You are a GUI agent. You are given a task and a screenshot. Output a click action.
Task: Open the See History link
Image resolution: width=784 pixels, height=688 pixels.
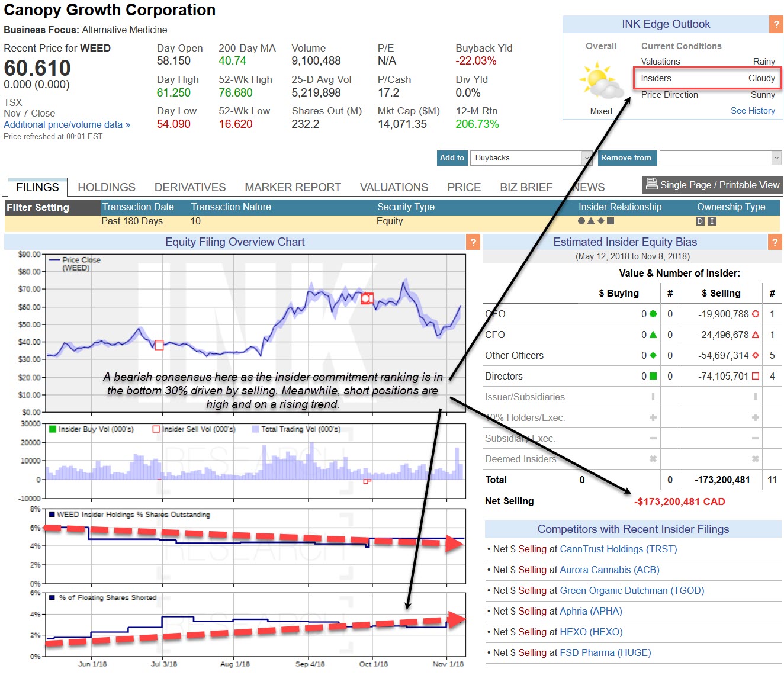[x=753, y=111]
